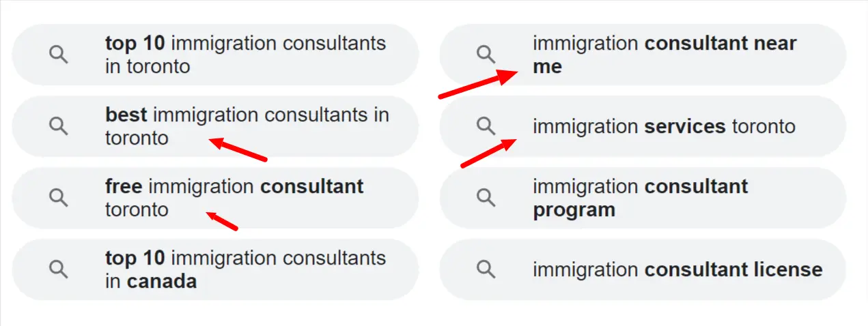
Task: Open "top 10 immigration consultants in canada" search
Action: 245,269
